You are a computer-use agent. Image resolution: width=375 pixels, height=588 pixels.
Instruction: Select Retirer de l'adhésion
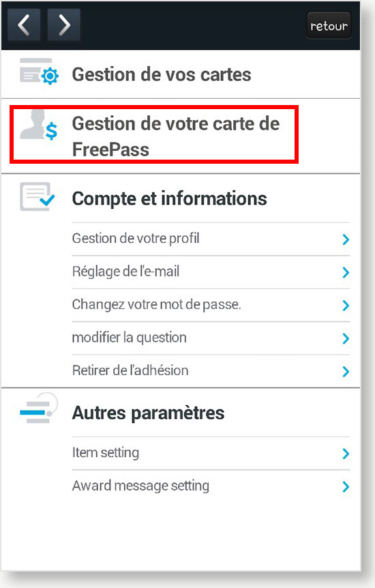(211, 371)
